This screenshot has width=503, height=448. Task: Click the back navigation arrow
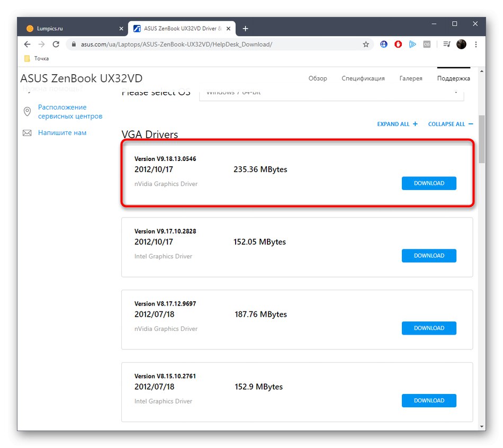click(x=28, y=44)
